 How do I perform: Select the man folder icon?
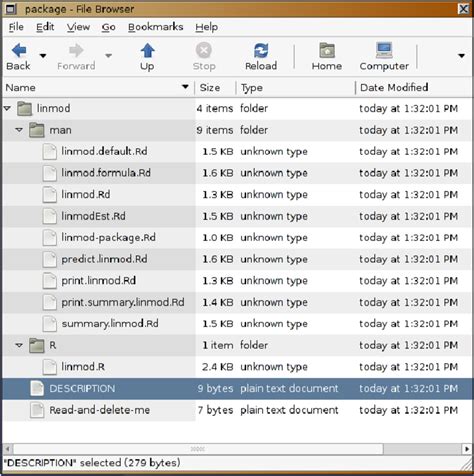[37, 130]
